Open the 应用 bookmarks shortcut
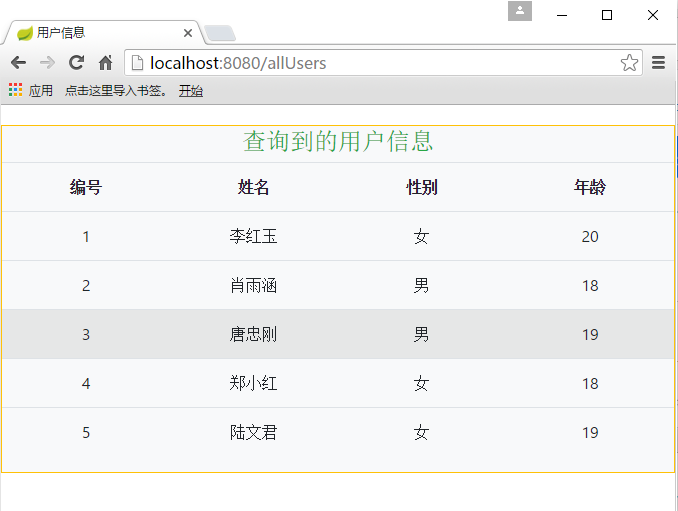Screen dimensions: 678x511 (41, 90)
